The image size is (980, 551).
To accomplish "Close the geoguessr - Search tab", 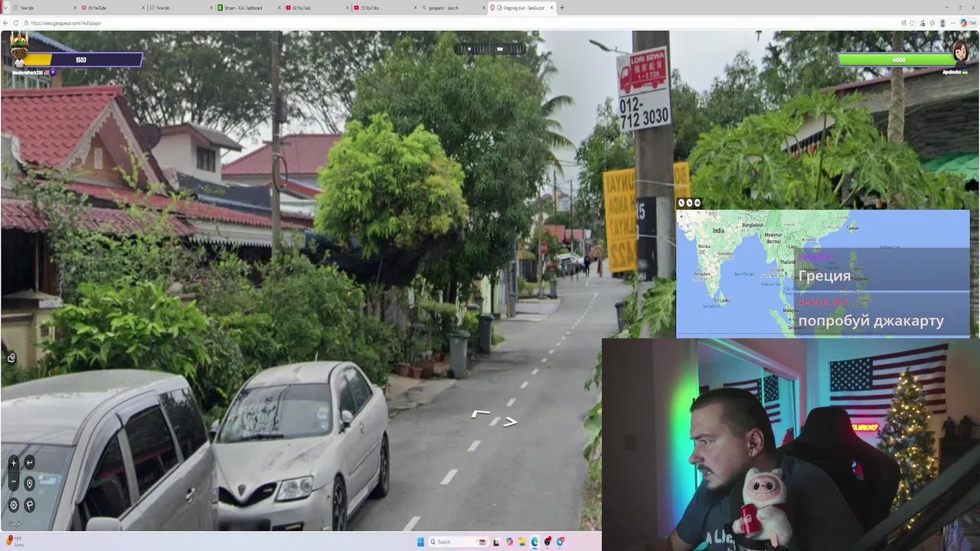I will (483, 8).
